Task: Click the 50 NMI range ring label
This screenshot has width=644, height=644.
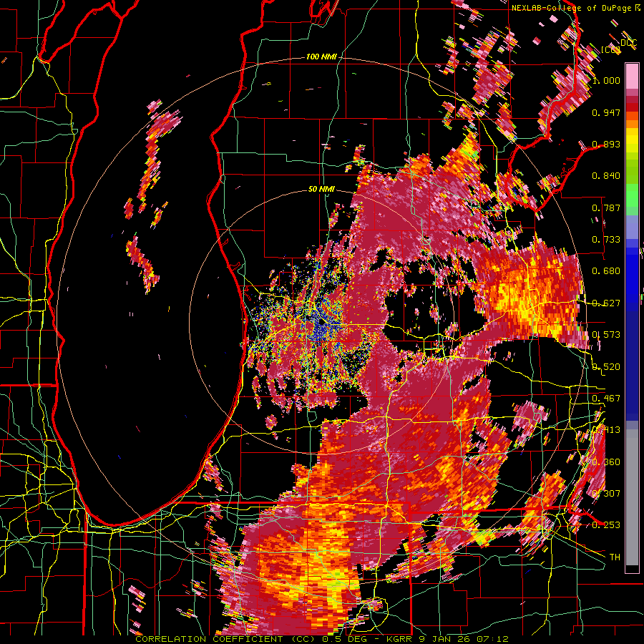Action: [321, 190]
